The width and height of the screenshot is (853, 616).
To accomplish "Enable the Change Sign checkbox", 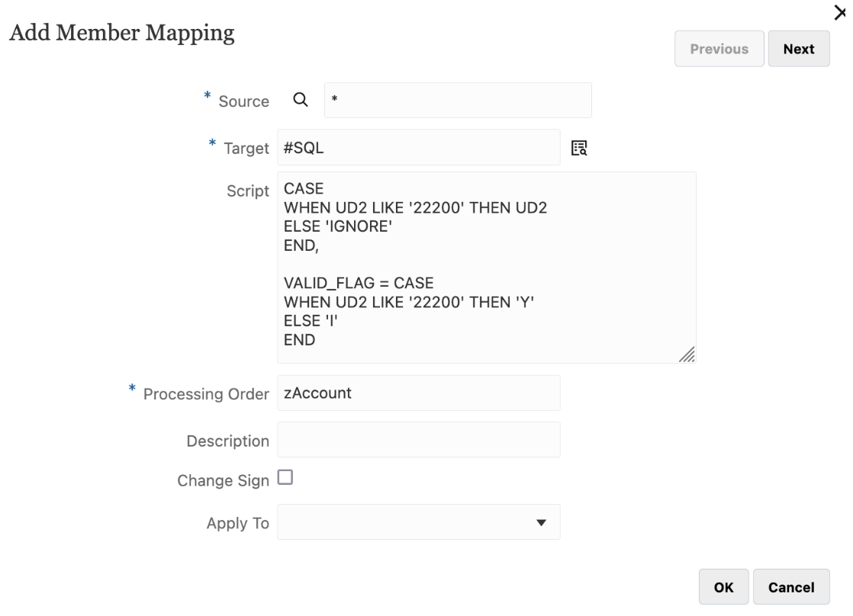I will point(285,478).
